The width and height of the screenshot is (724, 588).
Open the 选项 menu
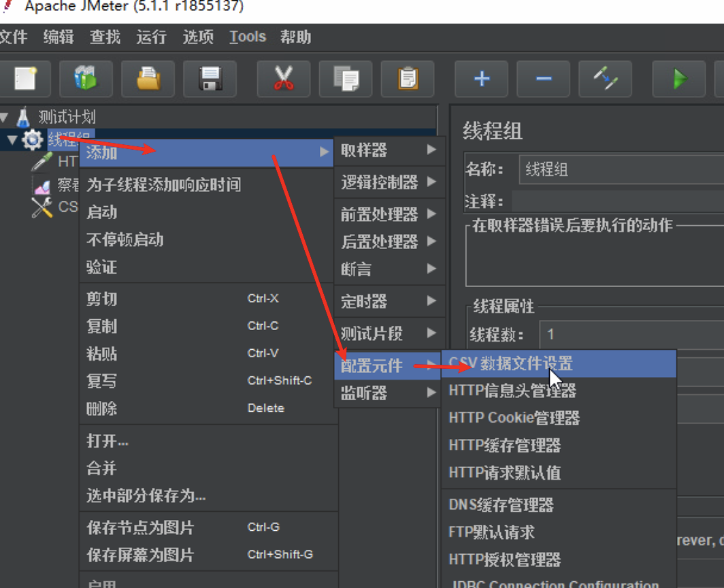198,37
